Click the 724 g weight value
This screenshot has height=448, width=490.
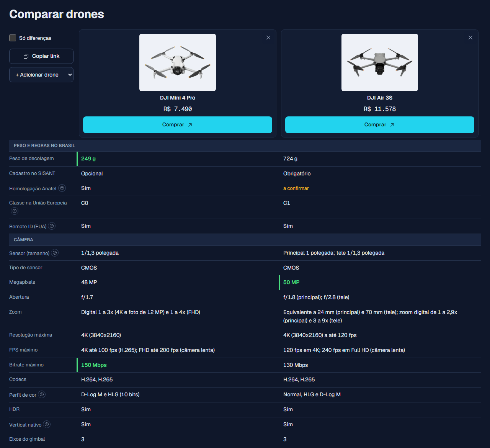(x=290, y=159)
